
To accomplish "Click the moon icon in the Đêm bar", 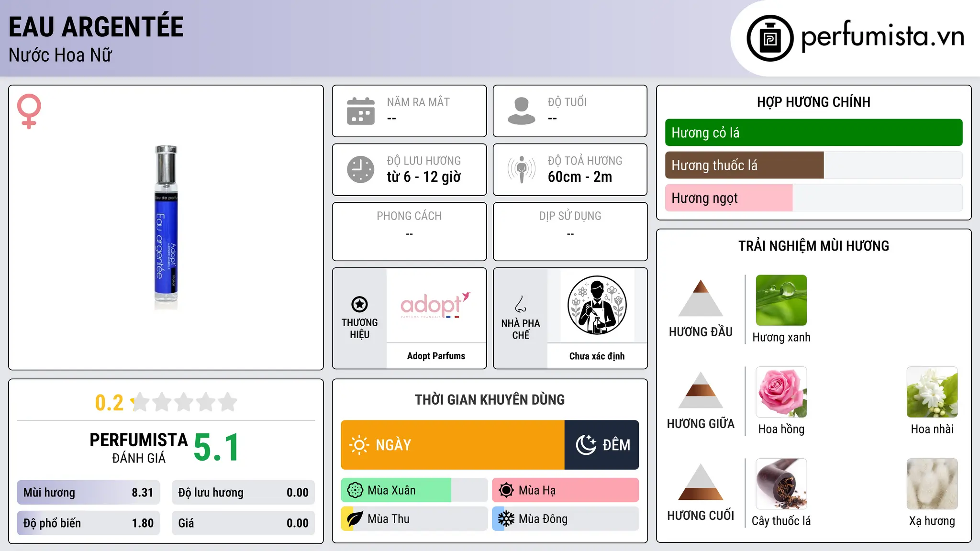I will (586, 445).
